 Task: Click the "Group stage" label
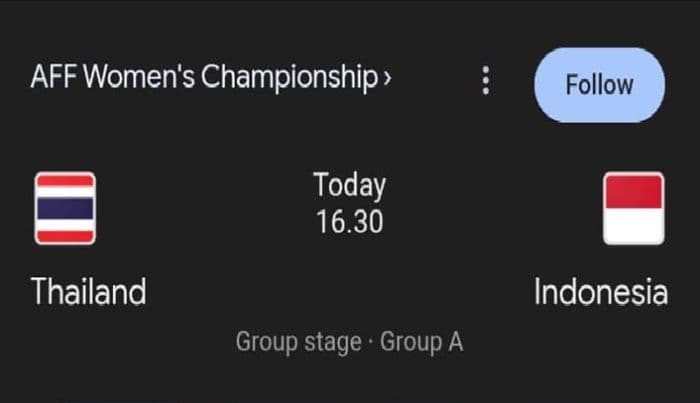[x=298, y=342]
